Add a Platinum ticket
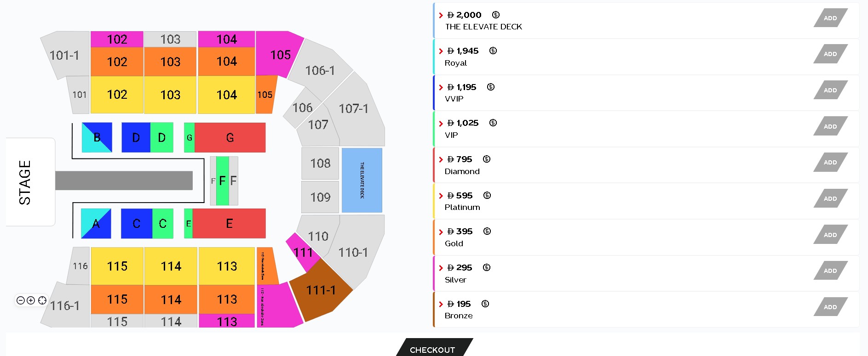 click(x=830, y=198)
